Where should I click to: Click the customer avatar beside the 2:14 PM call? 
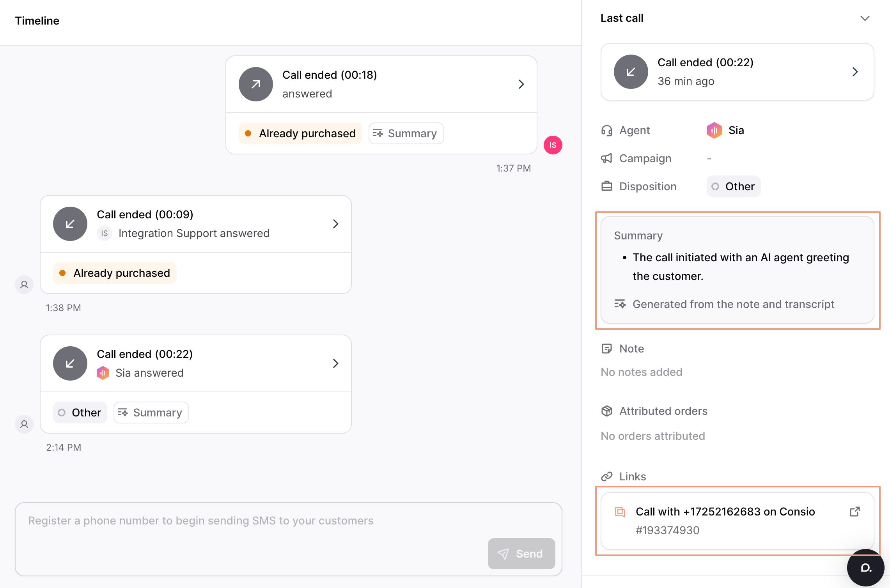(24, 424)
